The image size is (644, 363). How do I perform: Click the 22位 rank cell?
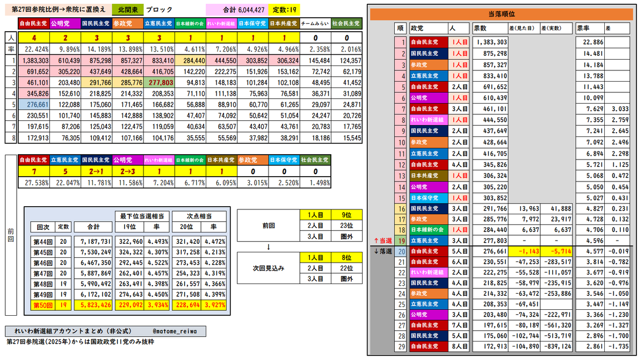point(346,268)
